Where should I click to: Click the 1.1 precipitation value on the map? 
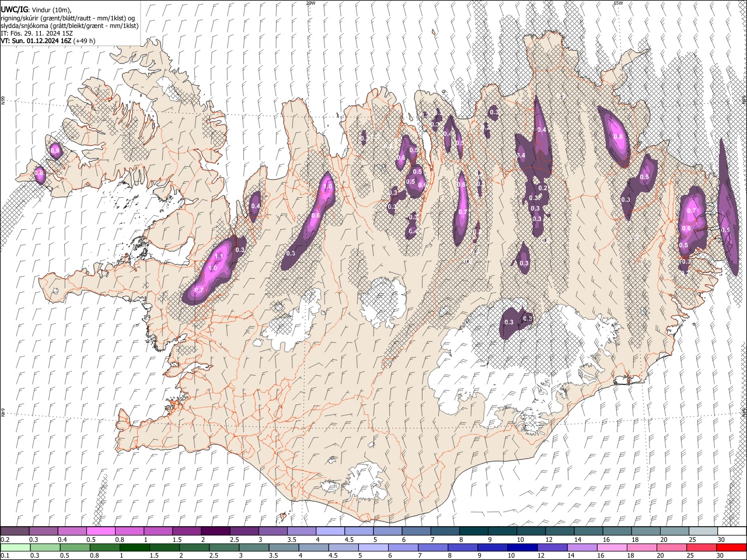(x=219, y=256)
